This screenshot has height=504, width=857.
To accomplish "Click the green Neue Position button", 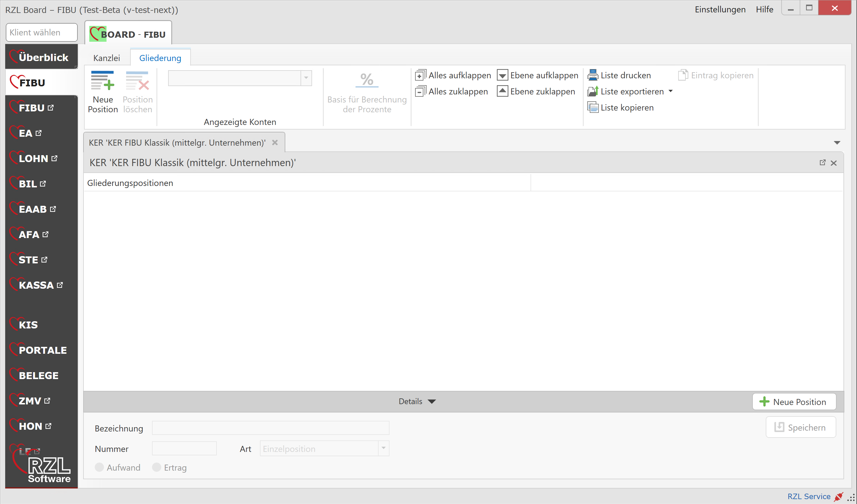I will tap(794, 402).
